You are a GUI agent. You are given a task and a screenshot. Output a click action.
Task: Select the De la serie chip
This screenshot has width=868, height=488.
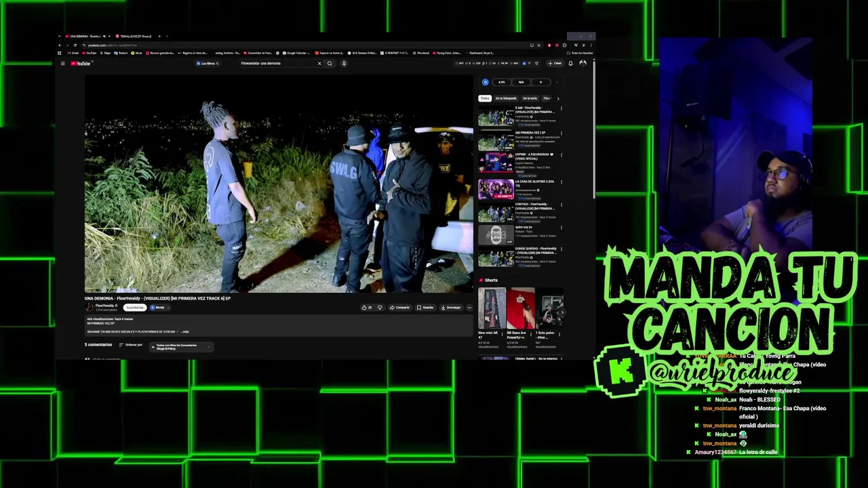pos(530,98)
